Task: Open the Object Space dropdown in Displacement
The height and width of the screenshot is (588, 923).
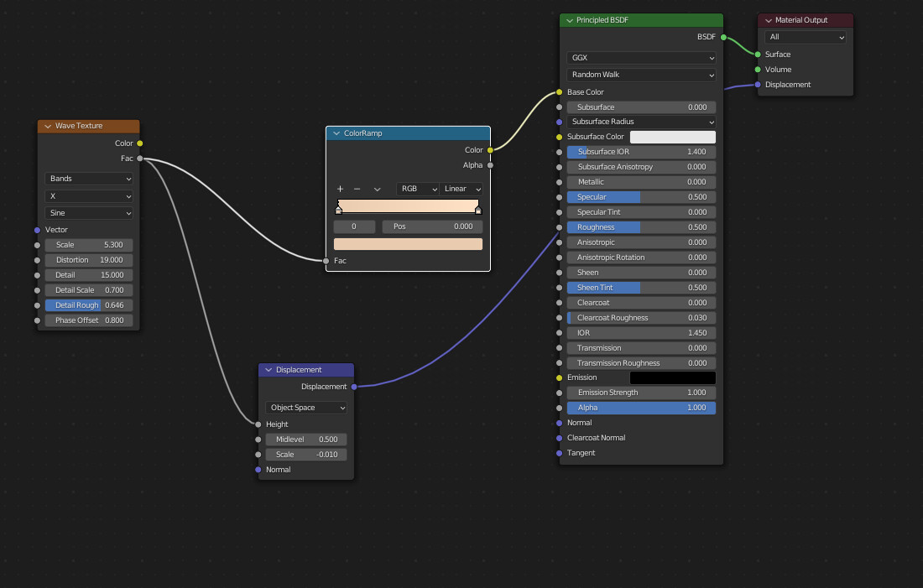Action: pyautogui.click(x=306, y=408)
